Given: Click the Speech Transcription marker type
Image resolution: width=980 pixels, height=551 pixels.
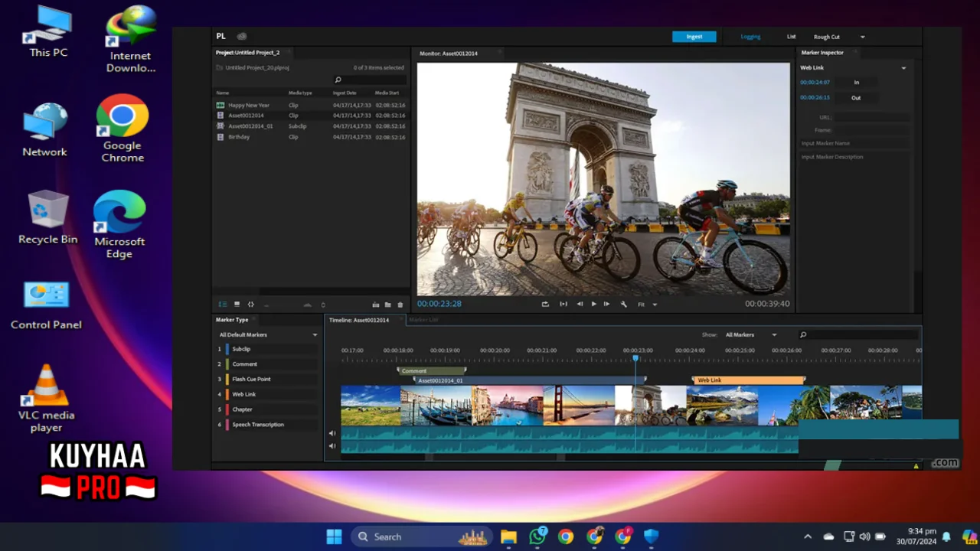Looking at the screenshot, I should click(271, 425).
